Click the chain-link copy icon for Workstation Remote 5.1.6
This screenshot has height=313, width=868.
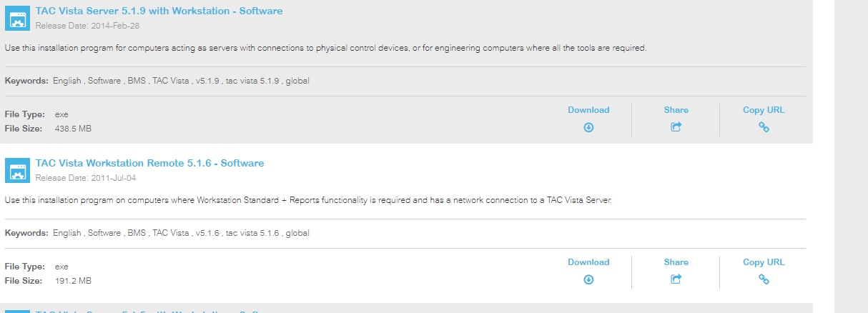coord(764,279)
